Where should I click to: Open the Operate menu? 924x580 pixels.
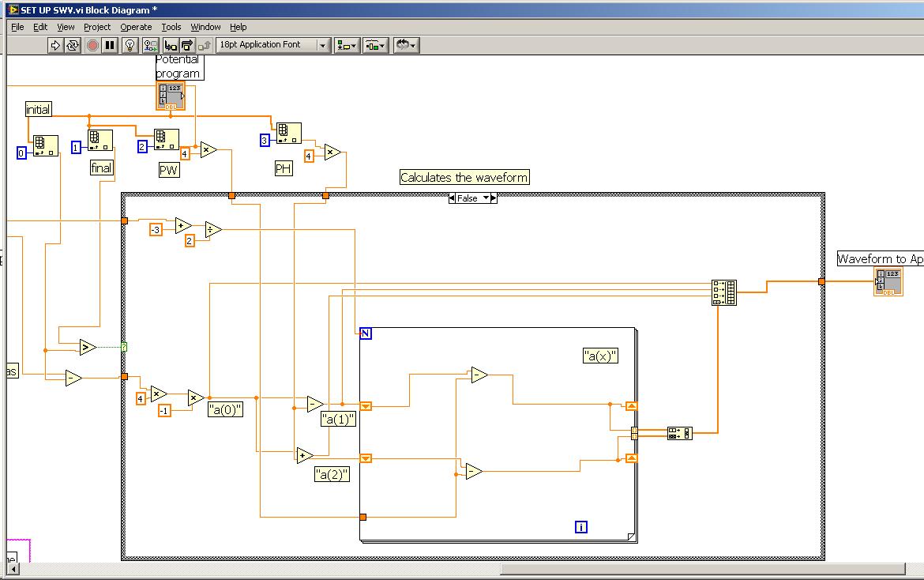[136, 27]
